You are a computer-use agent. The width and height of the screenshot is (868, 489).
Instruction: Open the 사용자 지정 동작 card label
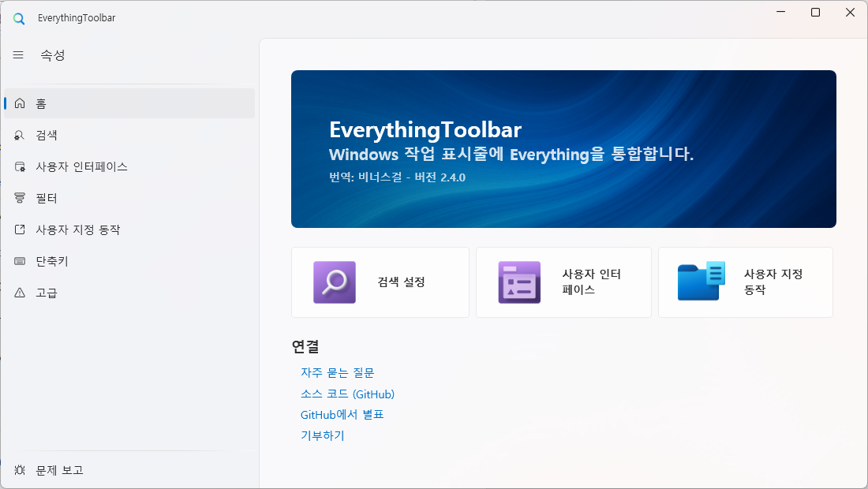tap(773, 282)
